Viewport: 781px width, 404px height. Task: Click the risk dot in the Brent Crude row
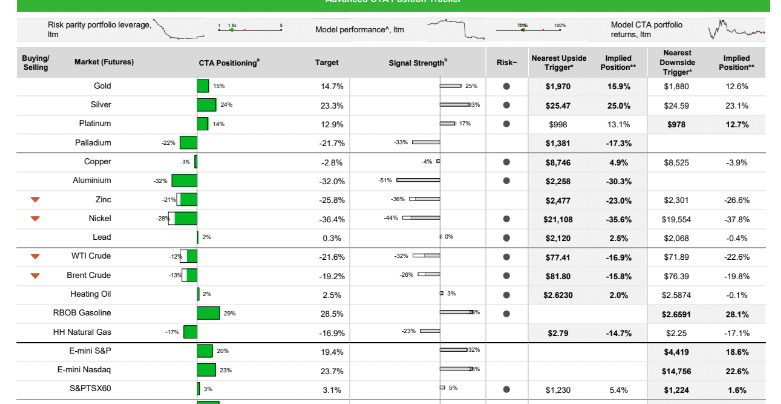coord(507,276)
